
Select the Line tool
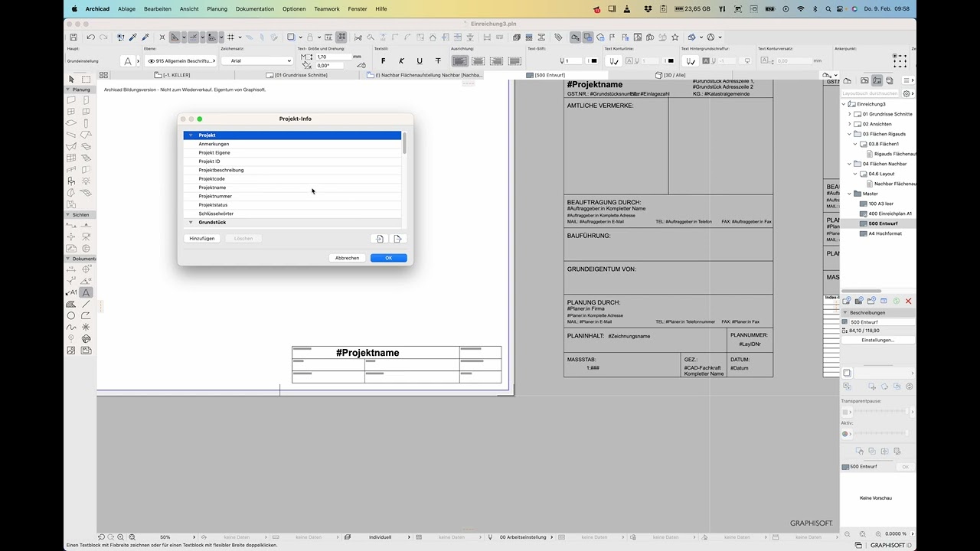coord(86,304)
